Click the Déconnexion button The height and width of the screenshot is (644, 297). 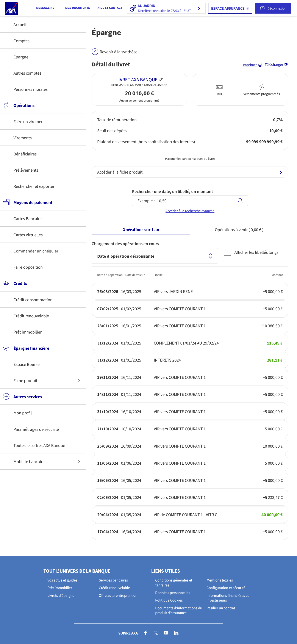click(x=273, y=8)
